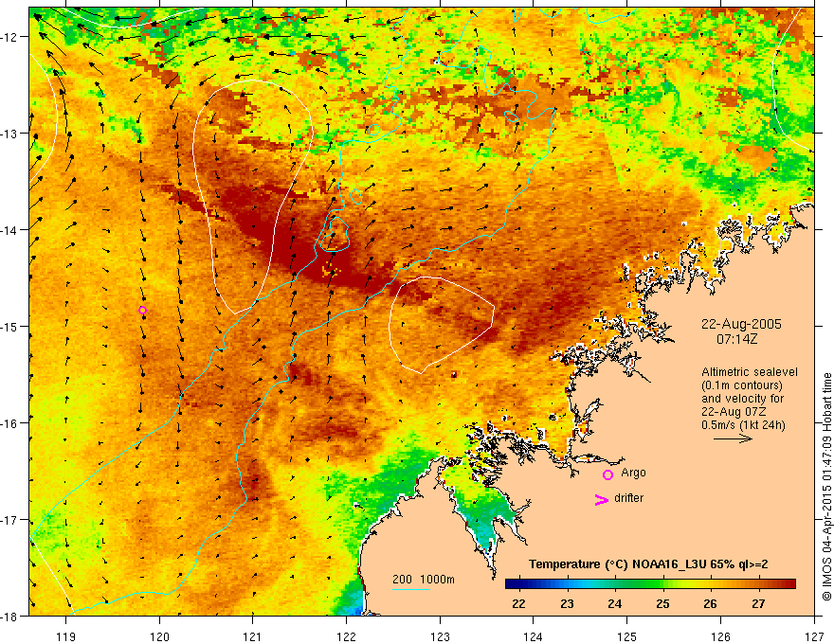This screenshot has width=834, height=644.
Task: Select the '22-Aug-2005' date label
Action: (741, 324)
